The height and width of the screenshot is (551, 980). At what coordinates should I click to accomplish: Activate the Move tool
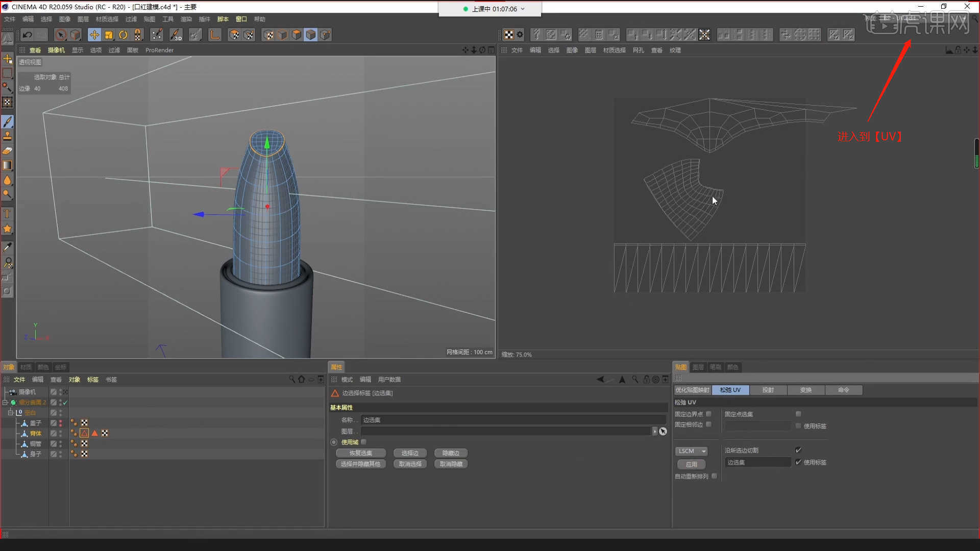click(x=94, y=35)
